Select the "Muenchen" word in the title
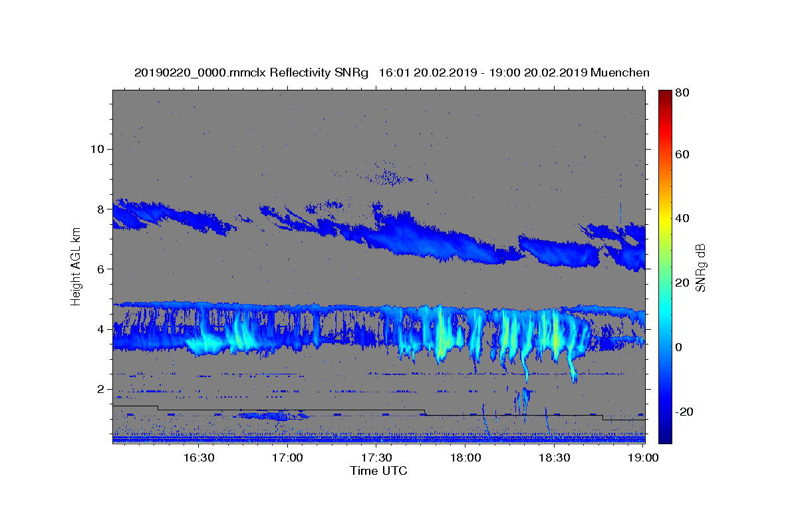798x532 pixels. [x=620, y=72]
